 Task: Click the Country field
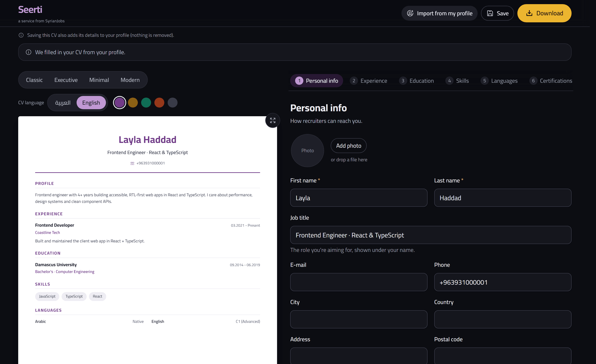tap(503, 320)
